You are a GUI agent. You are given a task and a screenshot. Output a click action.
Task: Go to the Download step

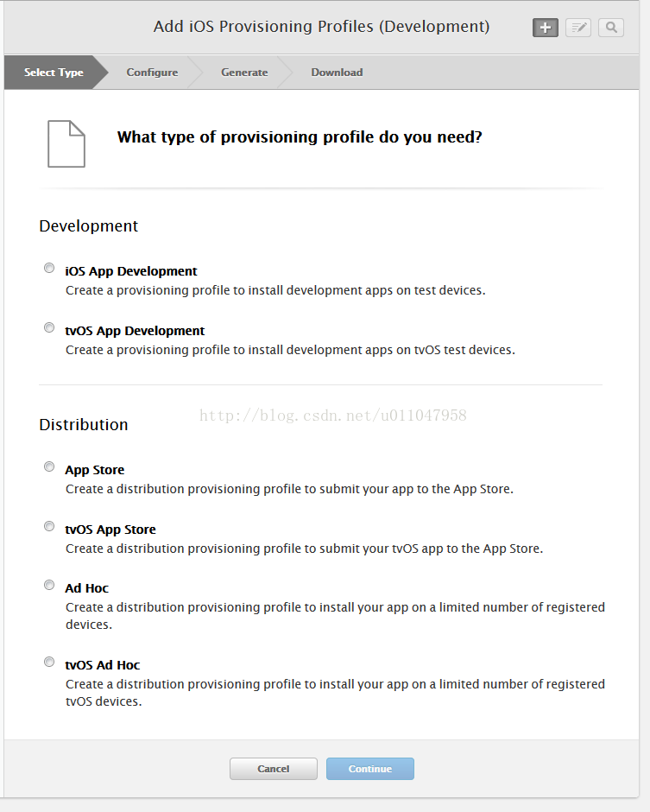point(337,73)
